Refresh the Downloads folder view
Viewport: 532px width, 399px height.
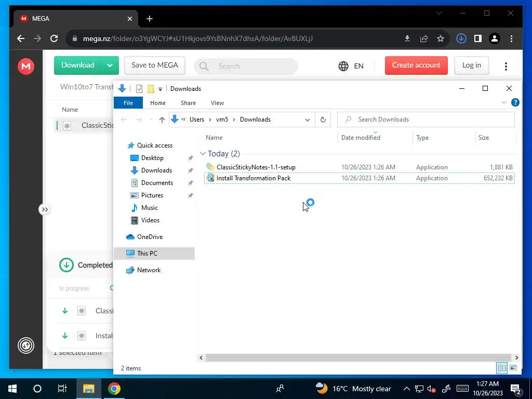point(323,119)
